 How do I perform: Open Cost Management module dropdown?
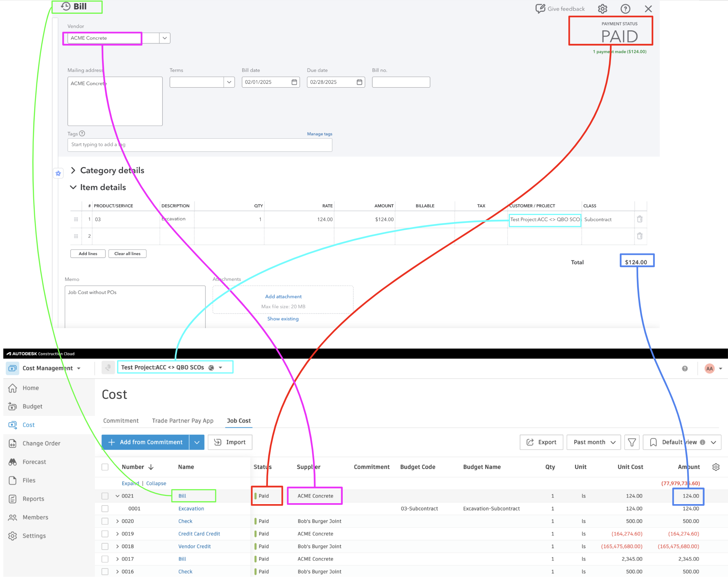click(51, 368)
